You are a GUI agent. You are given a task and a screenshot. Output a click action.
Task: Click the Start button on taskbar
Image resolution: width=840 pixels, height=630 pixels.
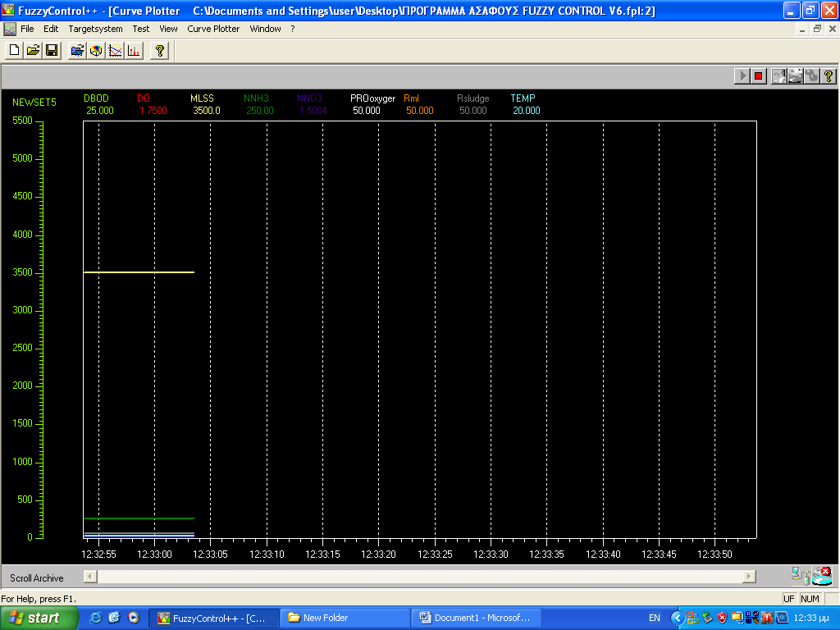click(39, 619)
